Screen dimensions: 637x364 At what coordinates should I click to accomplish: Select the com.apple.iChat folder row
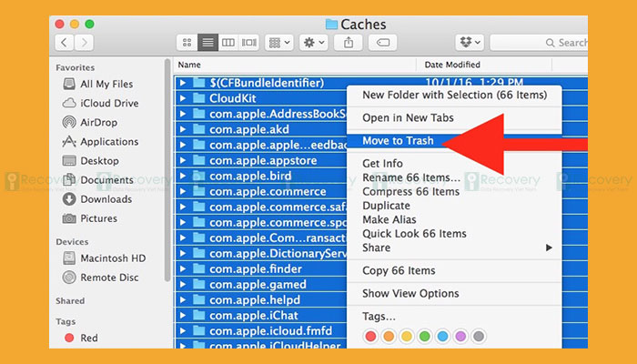point(261,315)
